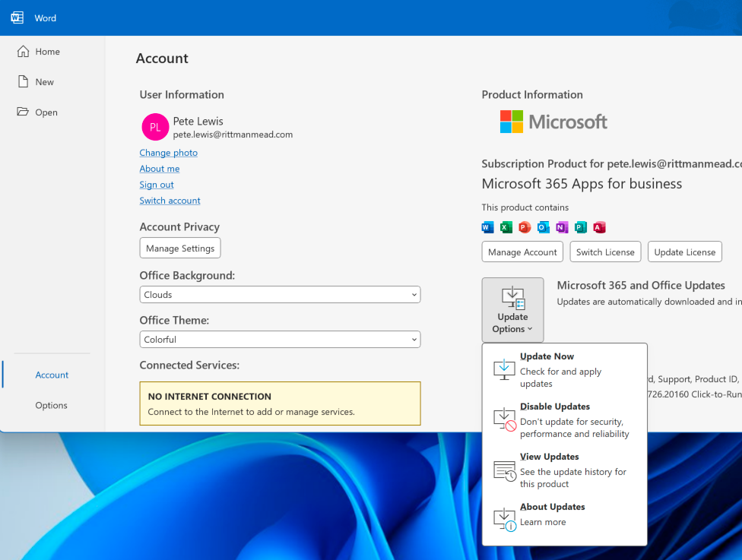Click the Access app icon

599,227
